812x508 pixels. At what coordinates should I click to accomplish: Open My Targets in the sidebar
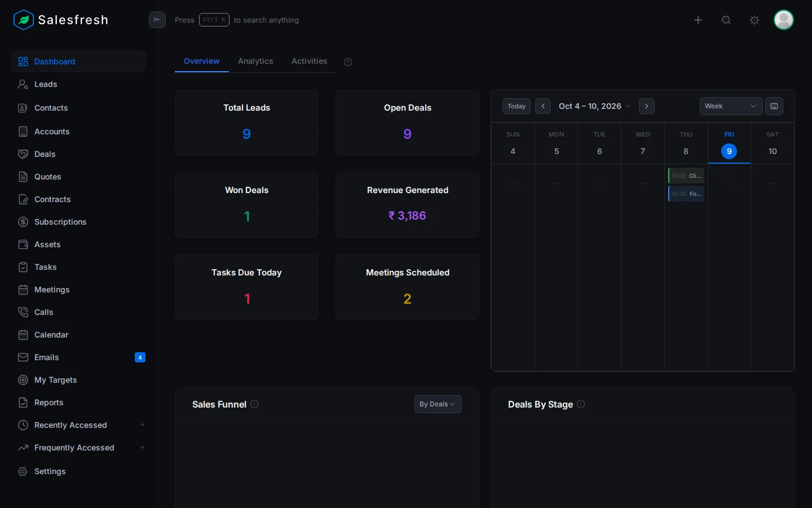pos(78,380)
